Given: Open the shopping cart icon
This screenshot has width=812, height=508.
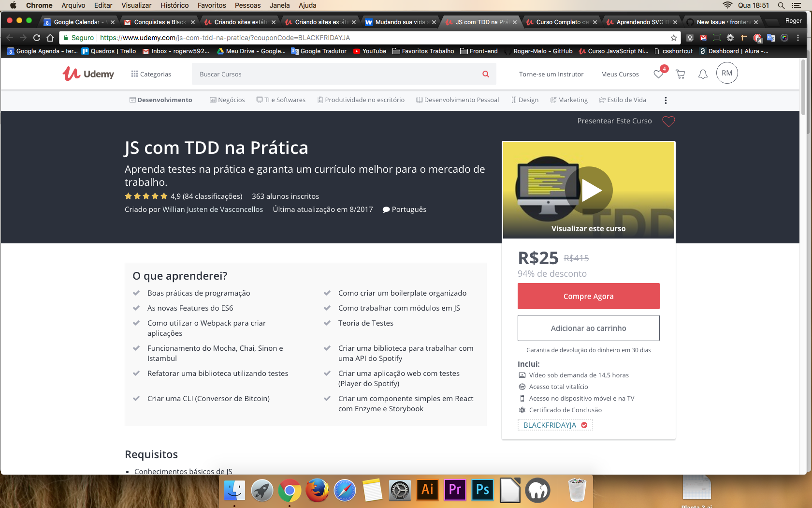Looking at the screenshot, I should click(681, 74).
